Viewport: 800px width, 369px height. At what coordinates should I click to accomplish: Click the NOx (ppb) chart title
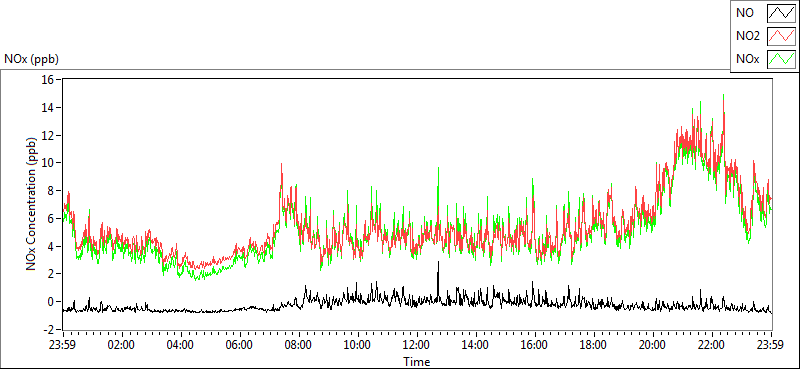pyautogui.click(x=32, y=59)
